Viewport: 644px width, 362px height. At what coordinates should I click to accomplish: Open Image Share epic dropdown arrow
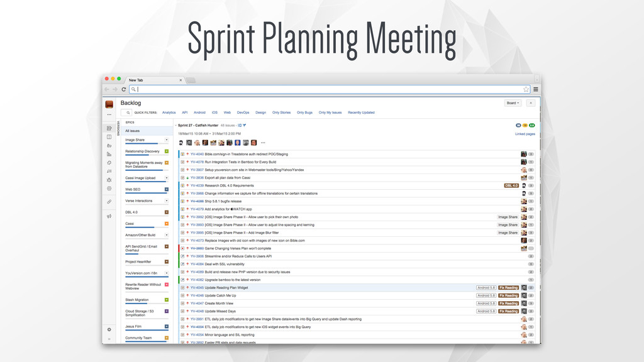tap(167, 140)
